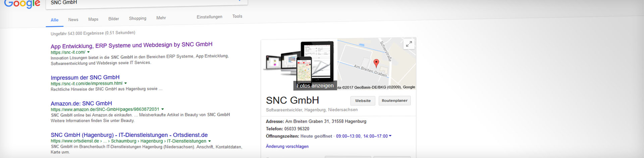
Task: Open the Bilder tab
Action: [114, 19]
